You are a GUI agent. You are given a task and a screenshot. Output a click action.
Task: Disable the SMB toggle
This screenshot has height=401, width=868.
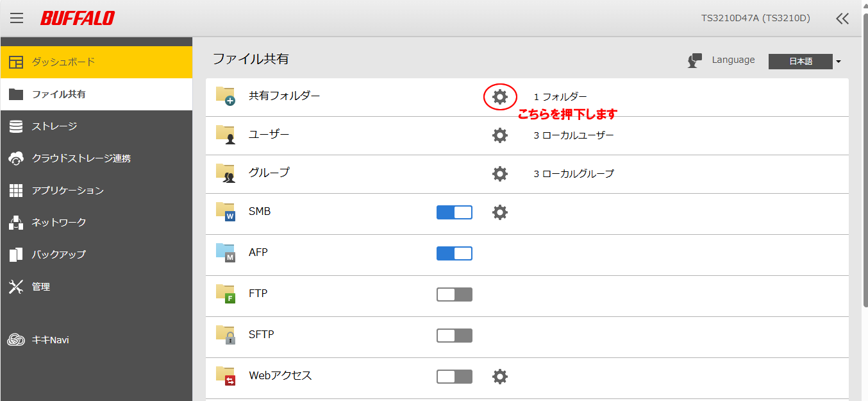[x=455, y=212]
